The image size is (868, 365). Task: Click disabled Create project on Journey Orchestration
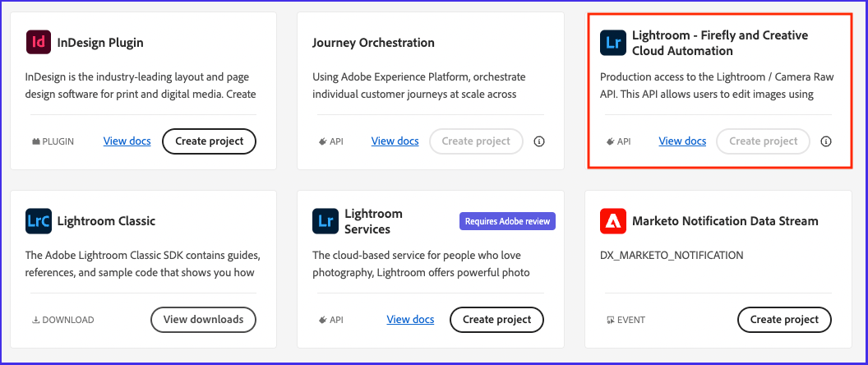tap(476, 141)
